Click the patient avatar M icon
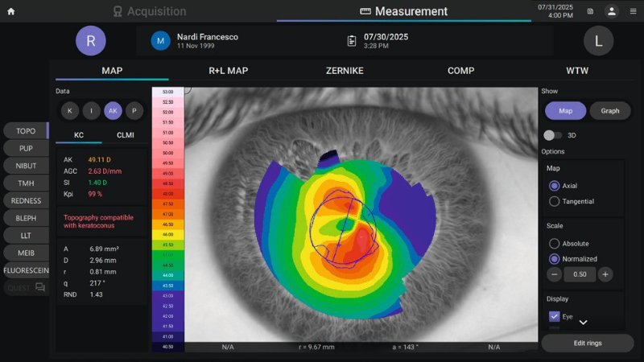 coord(161,40)
